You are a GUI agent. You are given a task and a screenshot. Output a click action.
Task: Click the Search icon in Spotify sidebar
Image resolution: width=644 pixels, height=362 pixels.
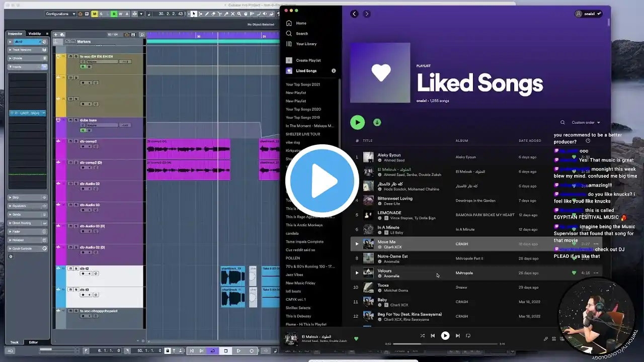289,34
